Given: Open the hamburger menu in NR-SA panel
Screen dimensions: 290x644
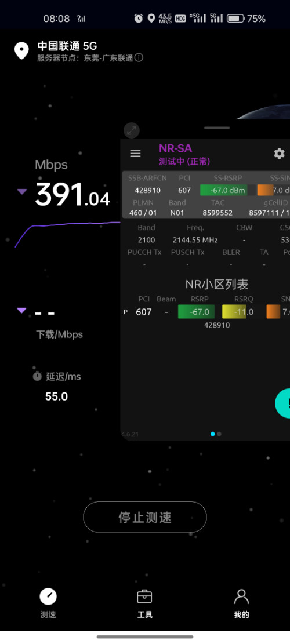Looking at the screenshot, I should [135, 154].
